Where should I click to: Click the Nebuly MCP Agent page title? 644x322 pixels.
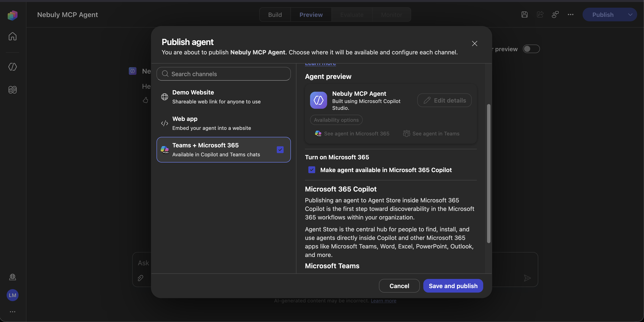[x=68, y=15]
